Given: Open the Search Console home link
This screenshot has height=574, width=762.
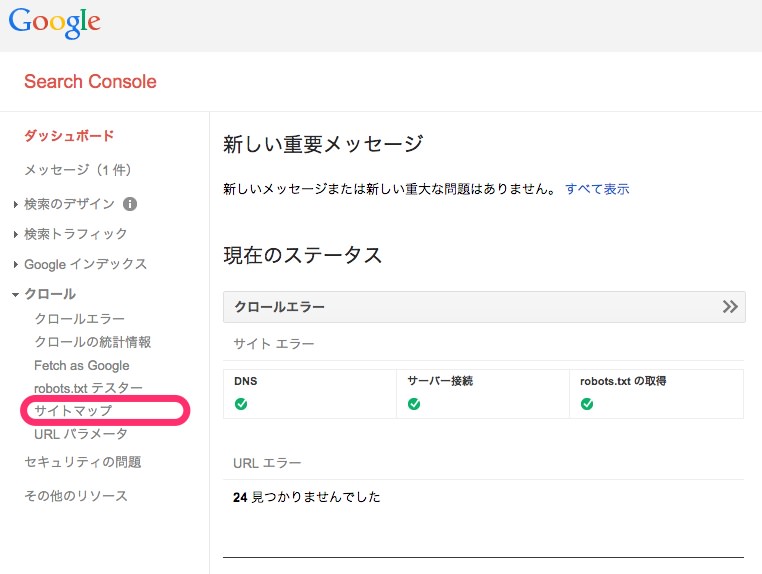Looking at the screenshot, I should pyautogui.click(x=90, y=82).
